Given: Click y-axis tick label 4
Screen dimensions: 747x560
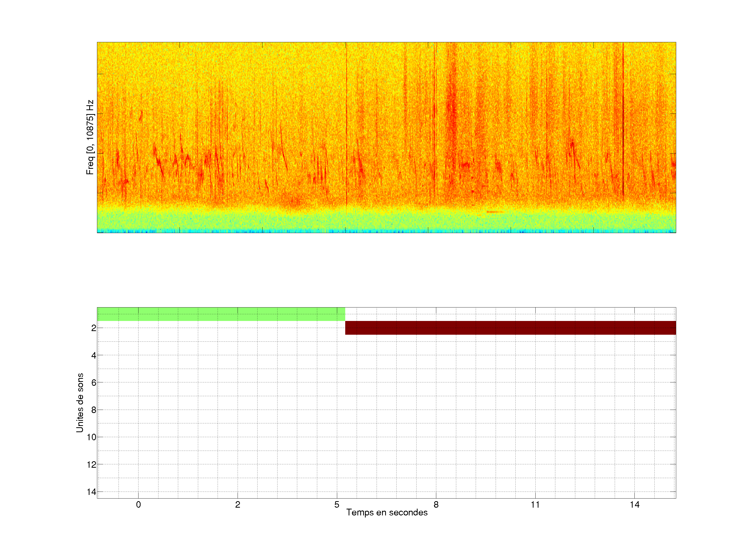Looking at the screenshot, I should (94, 355).
